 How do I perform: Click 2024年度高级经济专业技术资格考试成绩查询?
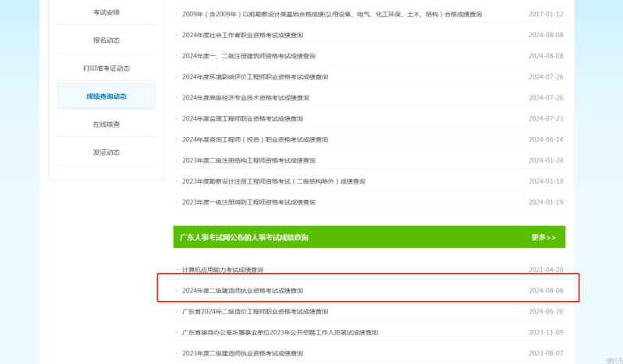coord(245,98)
